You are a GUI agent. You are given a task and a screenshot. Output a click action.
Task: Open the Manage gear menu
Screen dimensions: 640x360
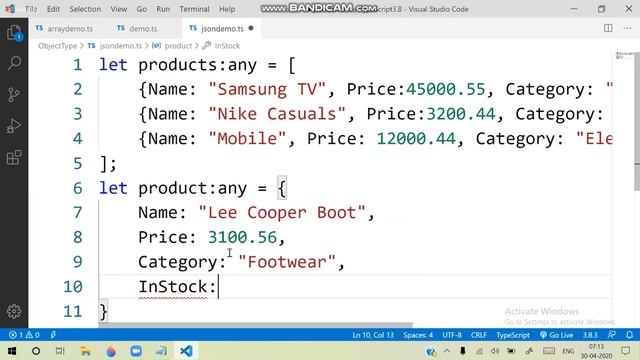14,311
